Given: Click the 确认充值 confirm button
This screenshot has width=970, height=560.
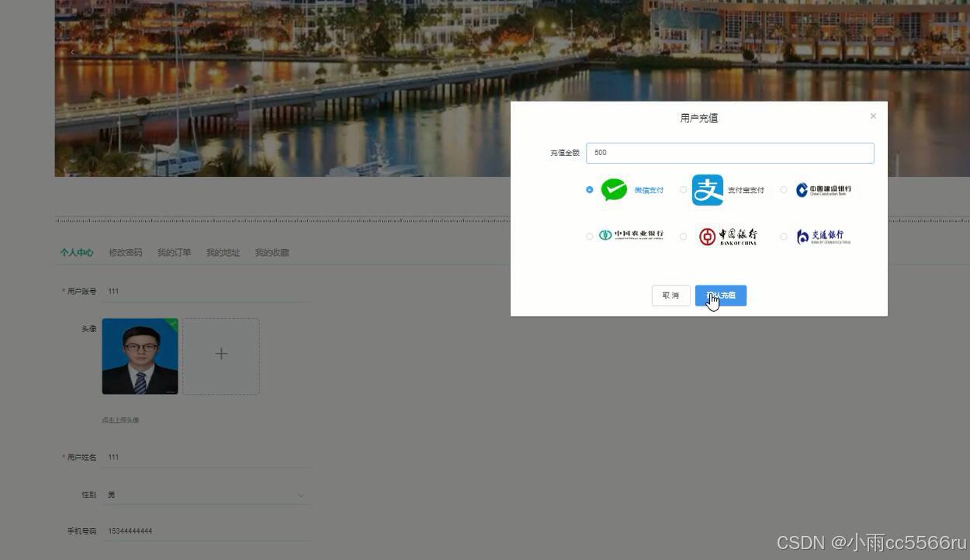Looking at the screenshot, I should (721, 295).
